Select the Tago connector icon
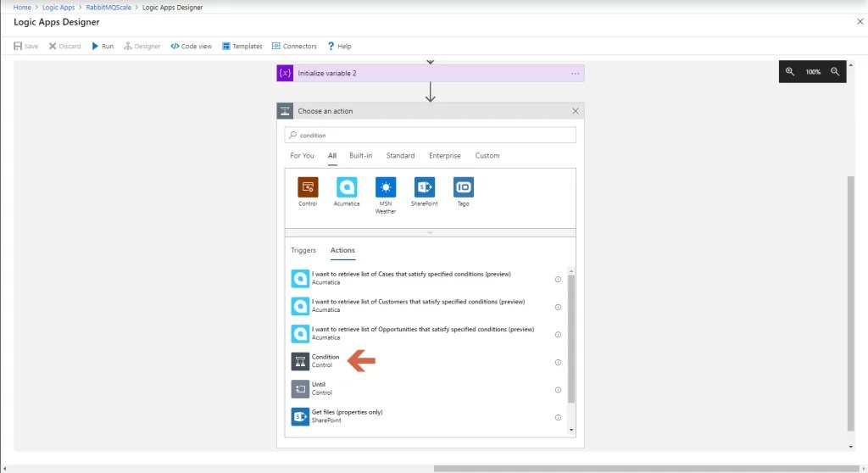Viewport: 868px width, 473px height. (464, 187)
